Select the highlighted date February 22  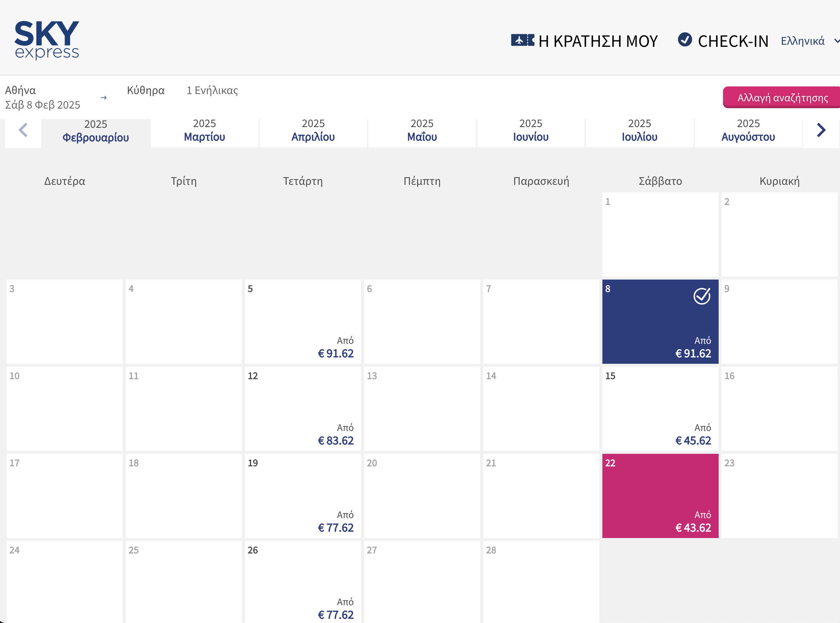pos(660,497)
